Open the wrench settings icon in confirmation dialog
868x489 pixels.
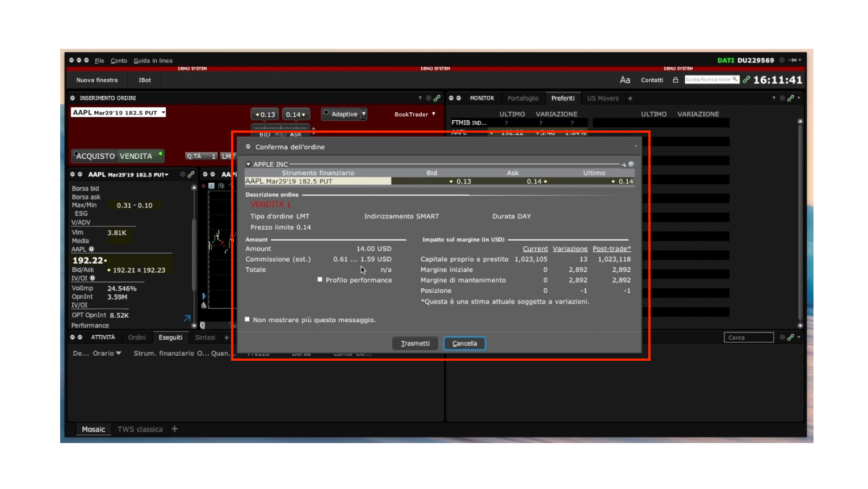pos(623,165)
